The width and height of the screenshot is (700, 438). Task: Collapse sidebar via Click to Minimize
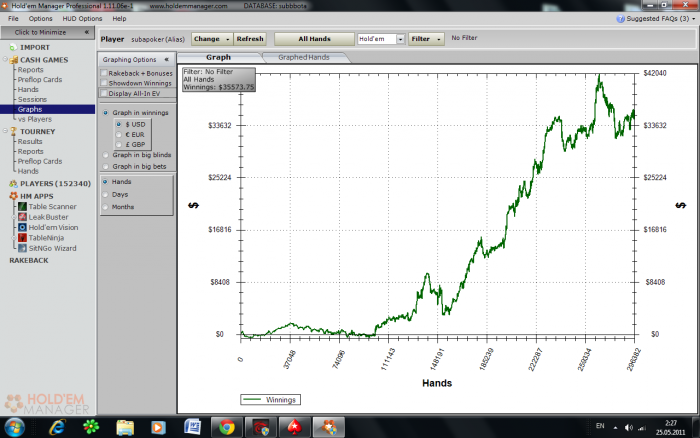tap(47, 32)
